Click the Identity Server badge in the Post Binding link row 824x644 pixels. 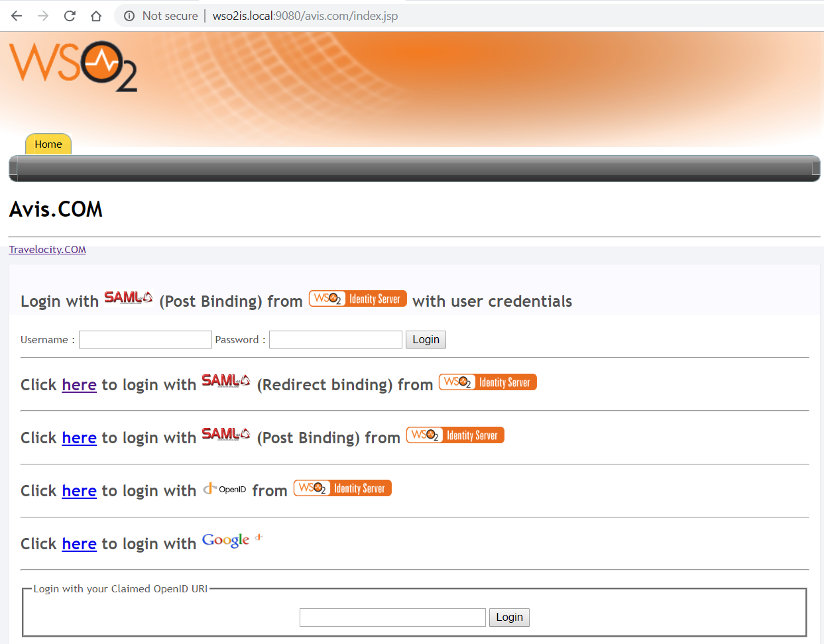(455, 435)
